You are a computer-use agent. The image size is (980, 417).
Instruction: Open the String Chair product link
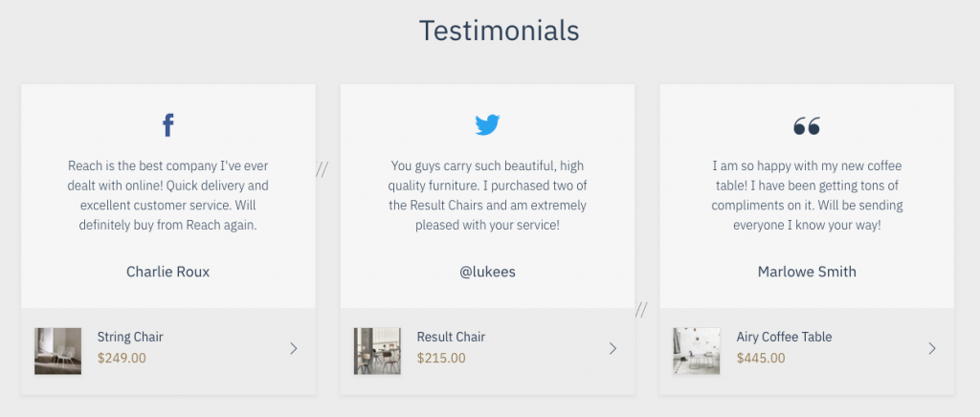[130, 337]
